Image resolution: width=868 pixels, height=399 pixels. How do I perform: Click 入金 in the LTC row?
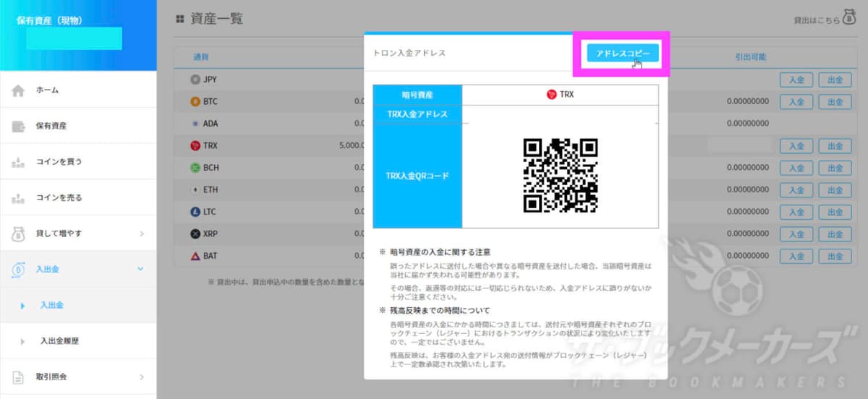796,213
